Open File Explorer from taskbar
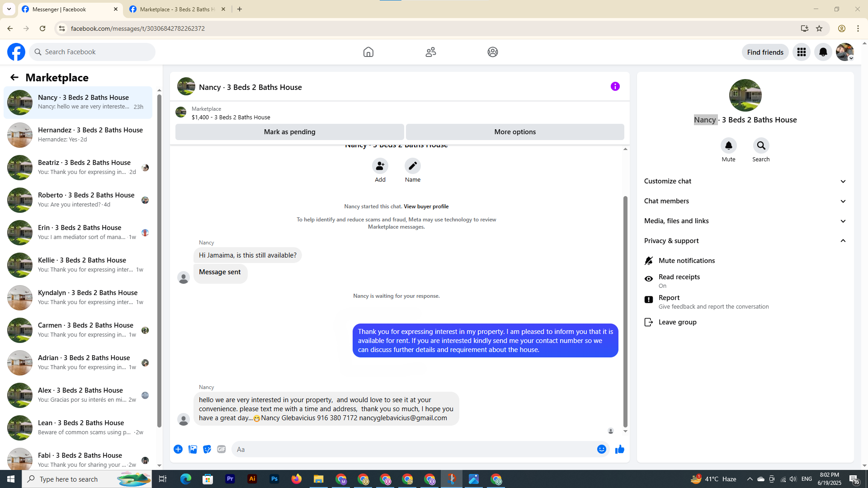 (x=319, y=479)
